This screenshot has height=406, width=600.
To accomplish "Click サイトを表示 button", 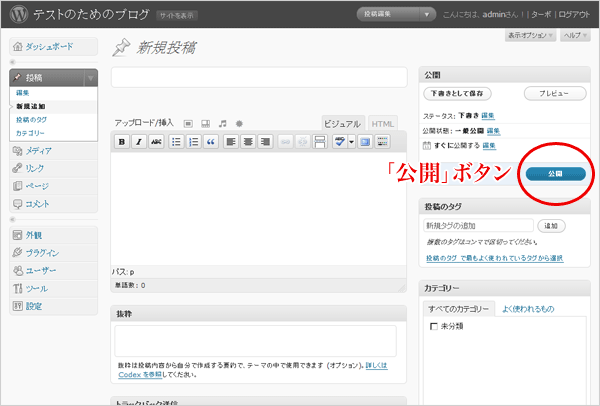I will (x=177, y=16).
